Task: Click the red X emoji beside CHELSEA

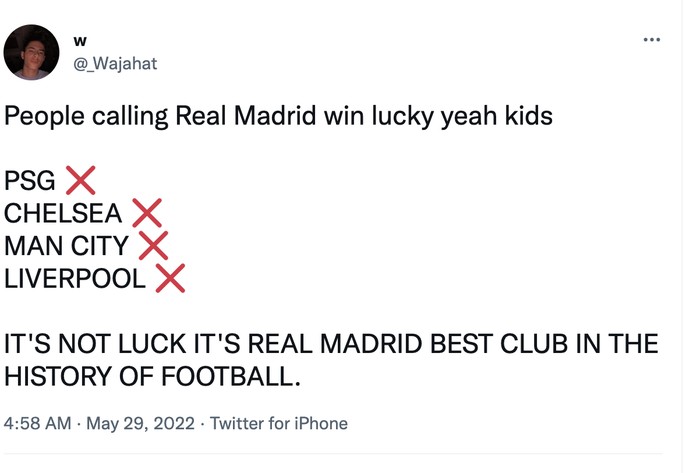Action: (x=147, y=213)
